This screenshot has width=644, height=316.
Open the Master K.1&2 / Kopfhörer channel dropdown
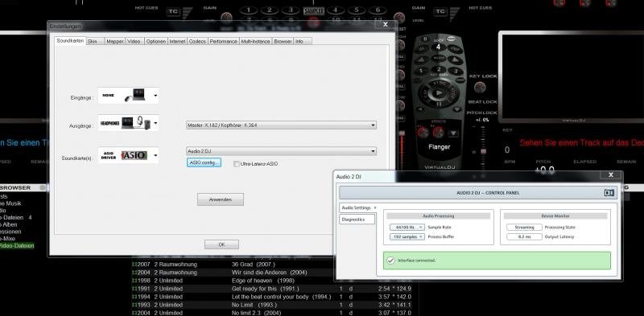281,125
